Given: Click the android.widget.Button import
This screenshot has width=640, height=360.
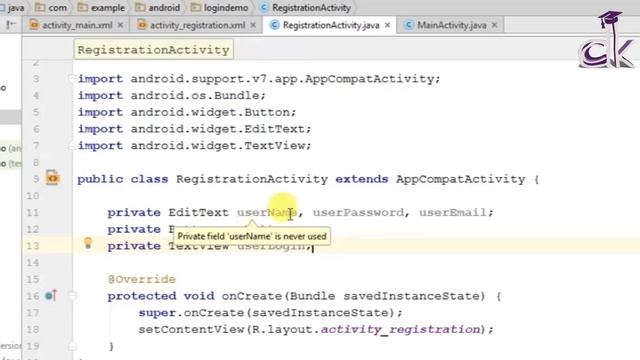Looking at the screenshot, I should (x=213, y=112).
